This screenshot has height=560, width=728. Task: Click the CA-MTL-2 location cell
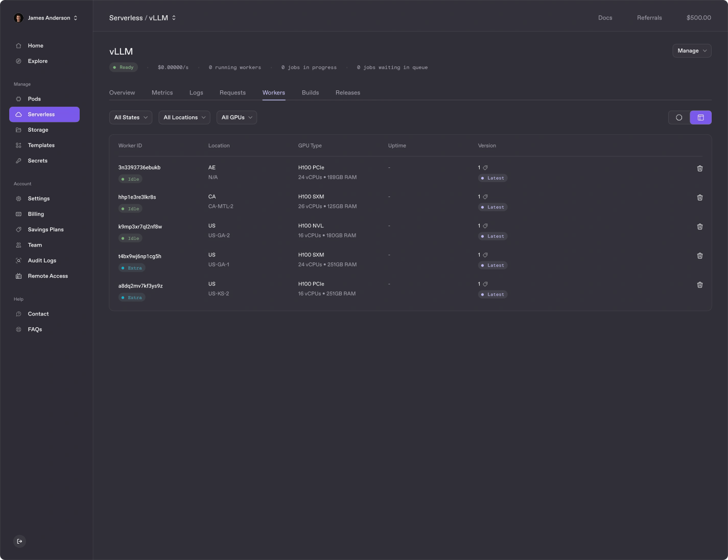pos(221,206)
